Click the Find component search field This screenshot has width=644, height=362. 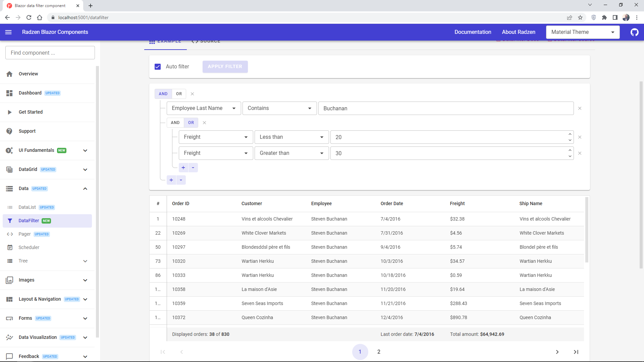pos(50,53)
